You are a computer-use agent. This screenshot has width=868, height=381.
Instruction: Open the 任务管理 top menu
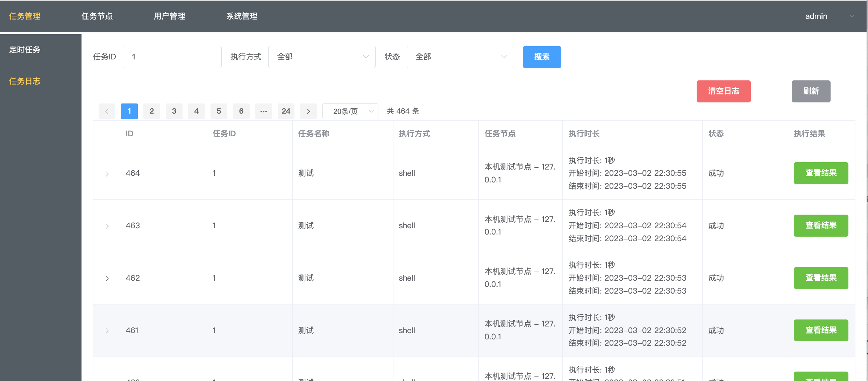25,16
